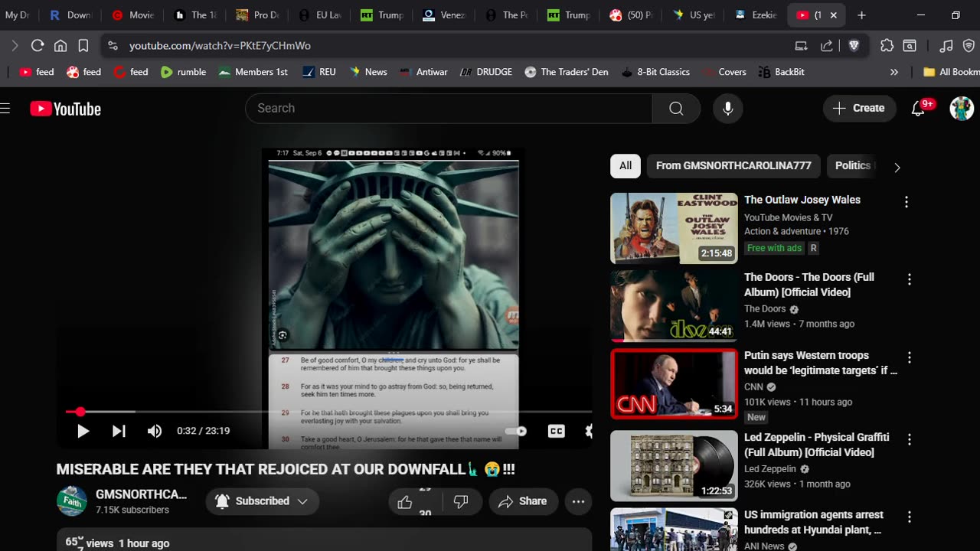Viewport: 980px width, 551px height.
Task: Open the share page icon in address bar
Action: (x=827, y=46)
